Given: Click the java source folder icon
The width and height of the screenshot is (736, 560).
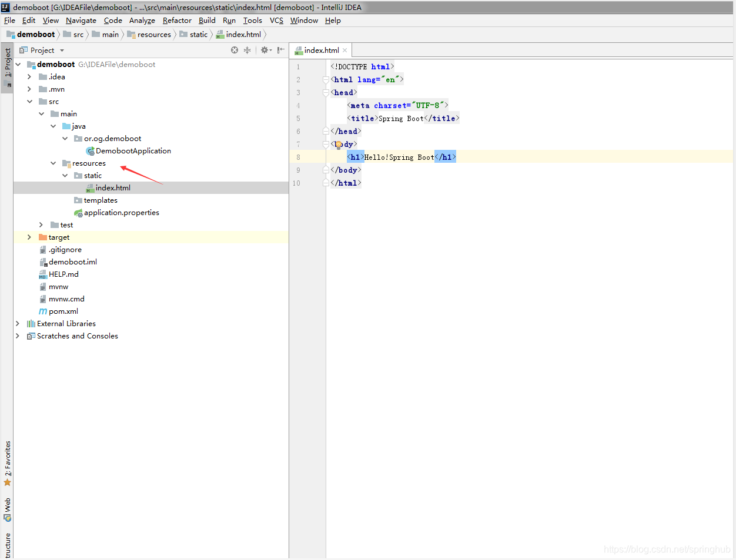Looking at the screenshot, I should 66,126.
